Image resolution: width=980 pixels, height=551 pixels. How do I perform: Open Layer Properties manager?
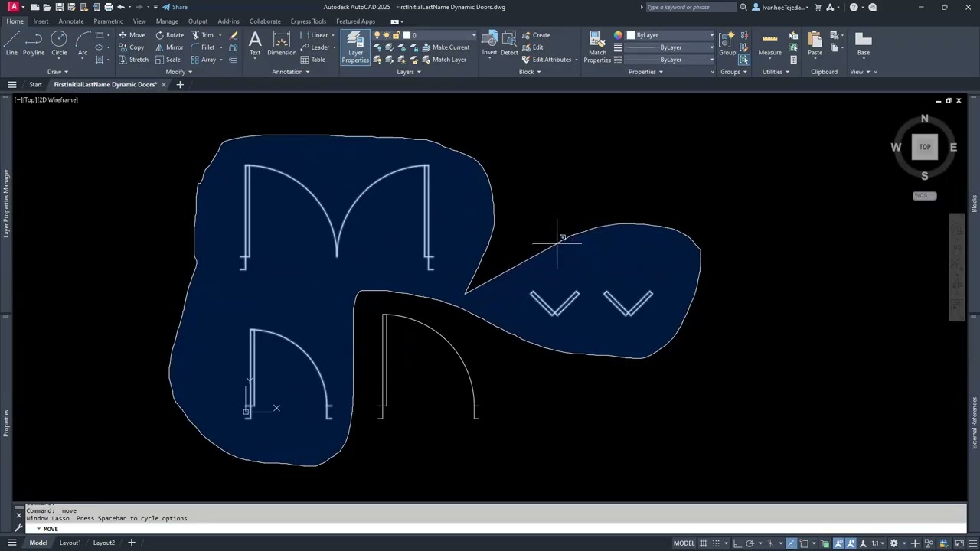355,46
